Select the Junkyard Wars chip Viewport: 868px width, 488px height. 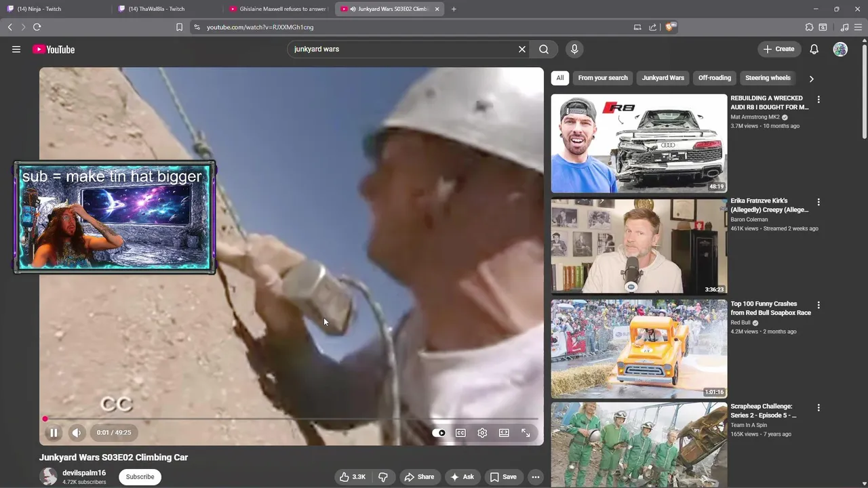point(663,78)
